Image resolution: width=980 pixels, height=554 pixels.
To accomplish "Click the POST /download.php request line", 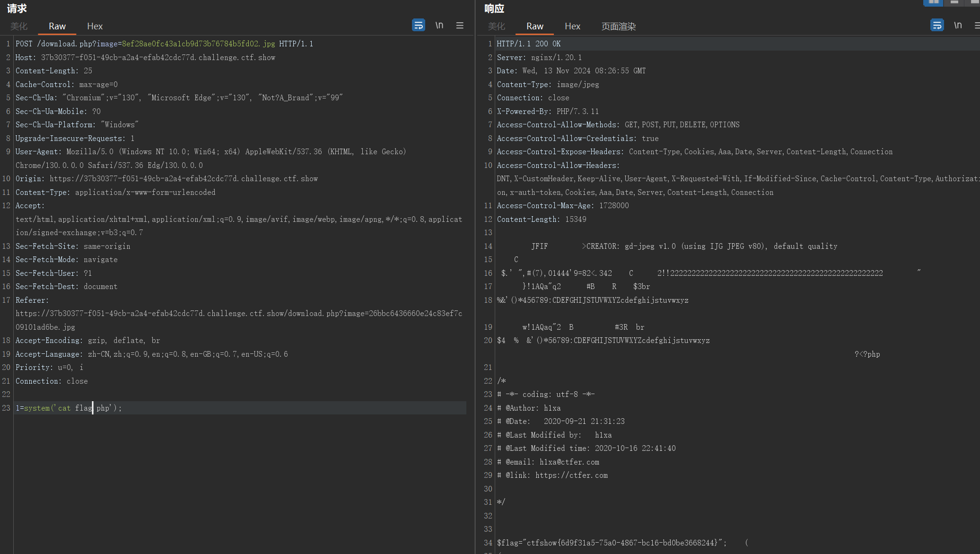I will (164, 44).
